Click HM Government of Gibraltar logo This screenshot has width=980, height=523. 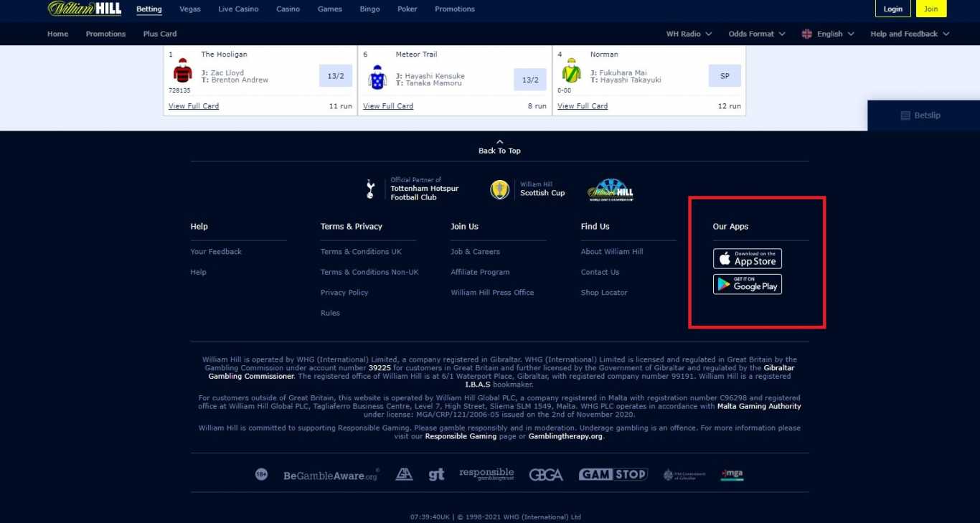click(684, 475)
